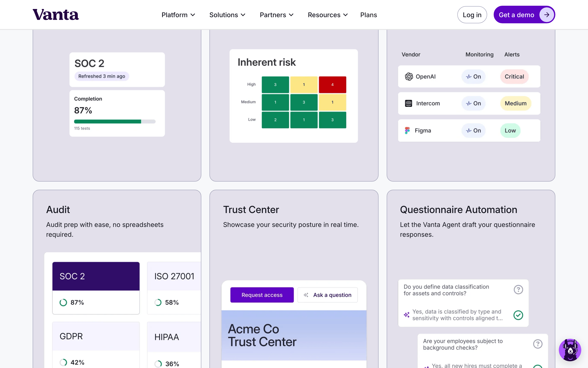This screenshot has width=588, height=368.
Task: Click the OpenAI vendor logo icon
Action: click(409, 76)
